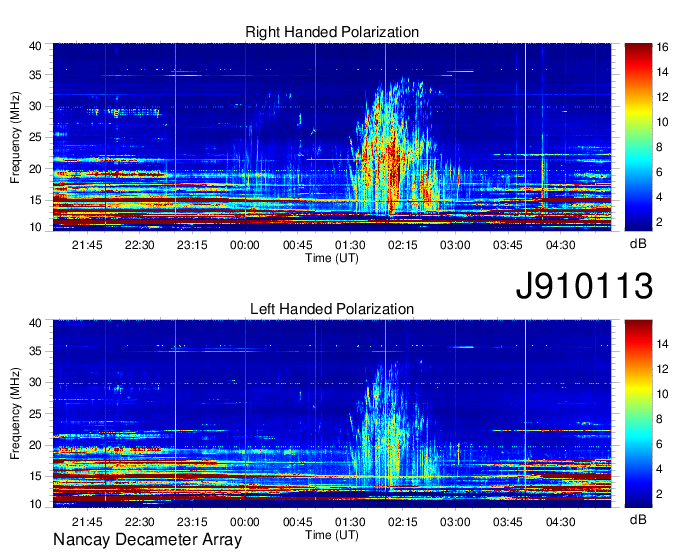The height and width of the screenshot is (552, 680).
Task: Click the 16 tick on Right Handed color bar
Action: tap(662, 47)
